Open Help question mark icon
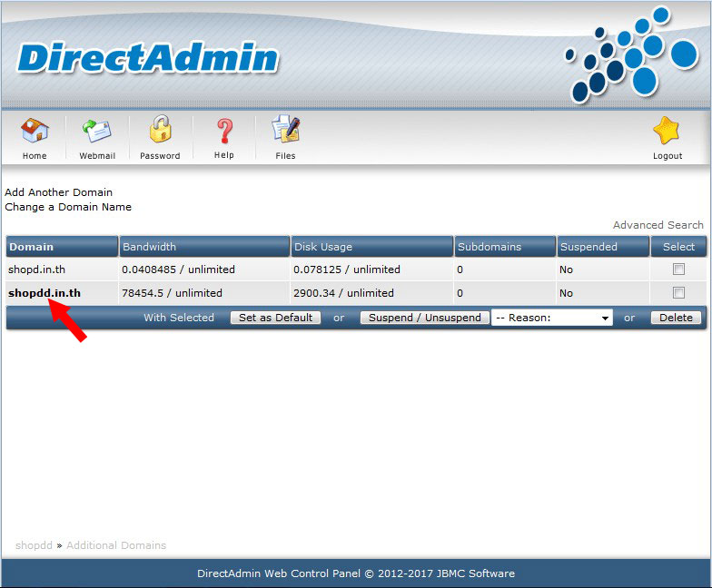Viewport: 712px width, 588px height. tap(223, 131)
